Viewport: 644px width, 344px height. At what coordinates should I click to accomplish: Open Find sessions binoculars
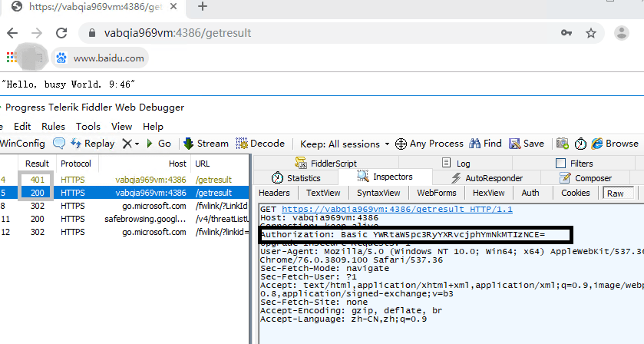[485, 144]
